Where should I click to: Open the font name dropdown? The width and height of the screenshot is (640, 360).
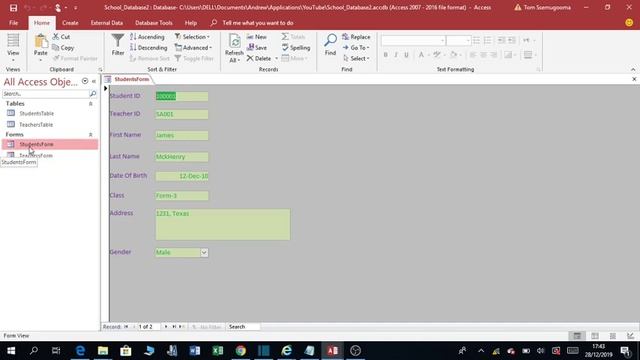point(442,40)
